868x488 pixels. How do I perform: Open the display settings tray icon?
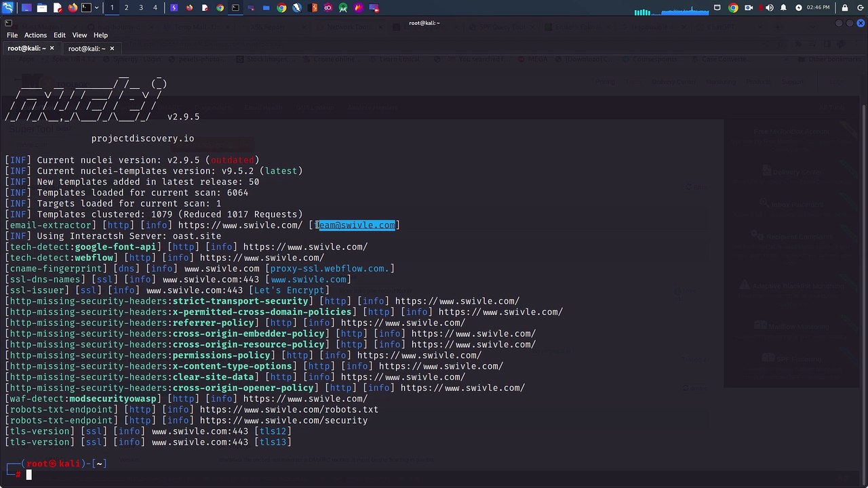[x=717, y=8]
